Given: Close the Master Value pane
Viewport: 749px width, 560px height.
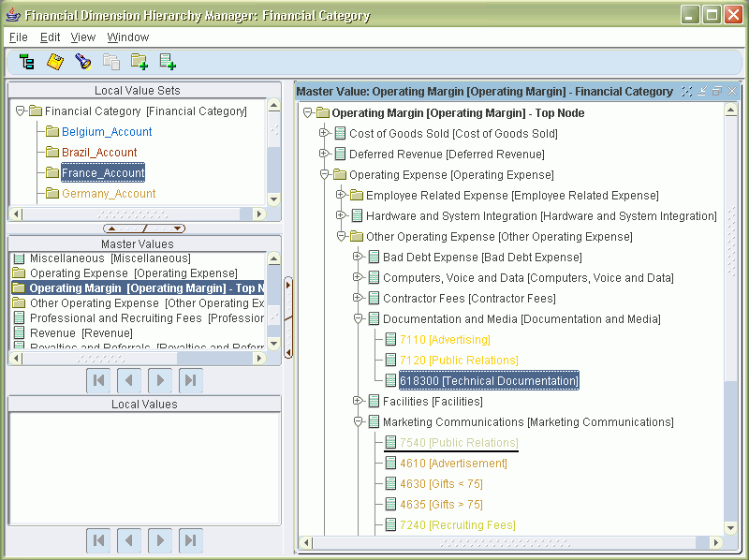Looking at the screenshot, I should click(732, 91).
